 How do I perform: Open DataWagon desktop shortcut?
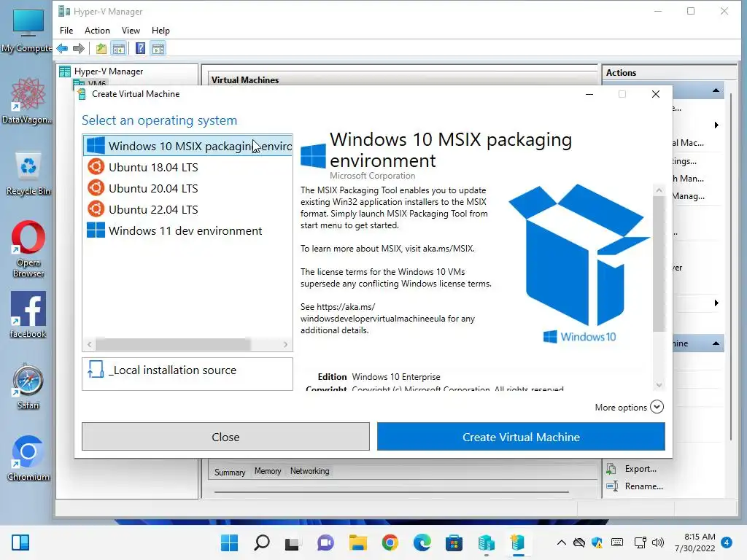pos(28,101)
